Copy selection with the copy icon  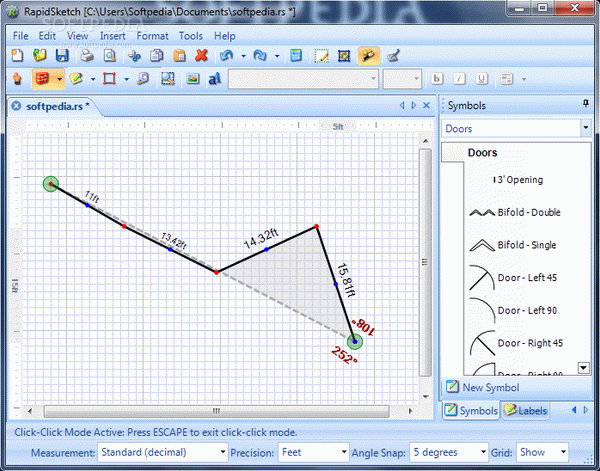[157, 56]
